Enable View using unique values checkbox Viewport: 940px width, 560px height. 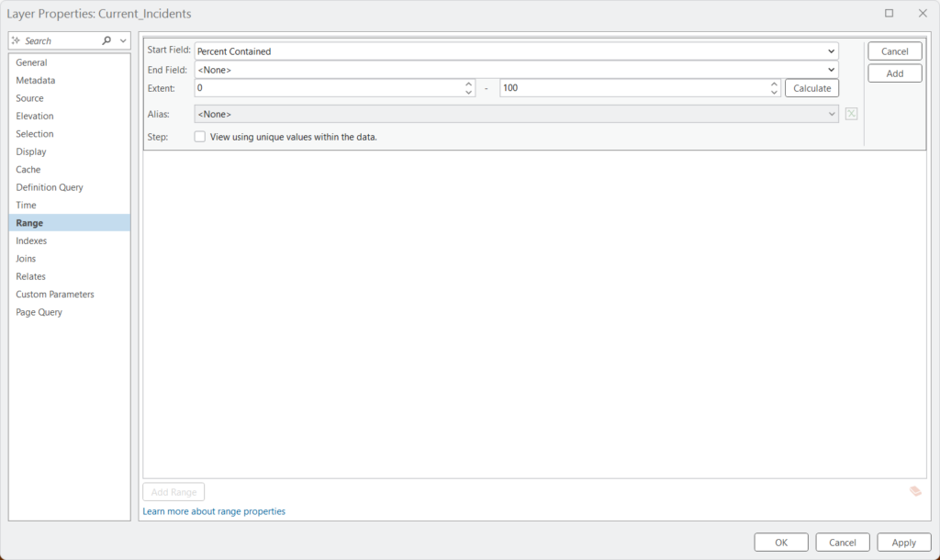pyautogui.click(x=199, y=137)
